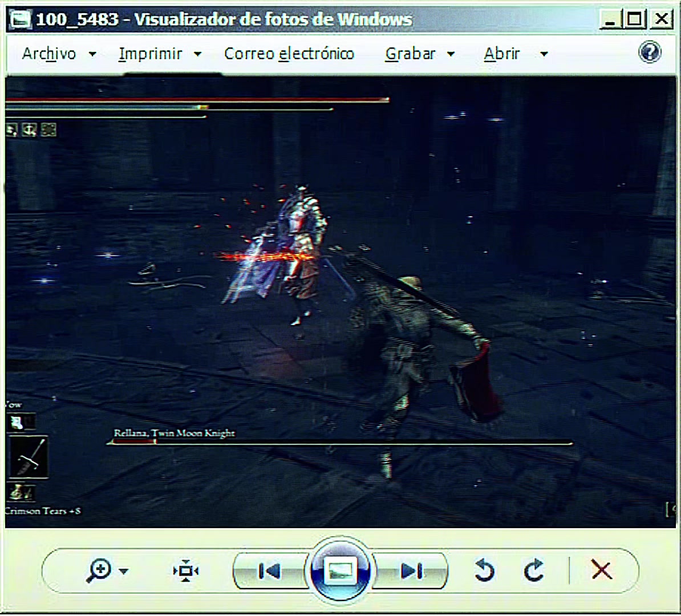Expand the Imprimir dropdown arrow
Viewport: 681px width, 616px height.
coord(197,54)
